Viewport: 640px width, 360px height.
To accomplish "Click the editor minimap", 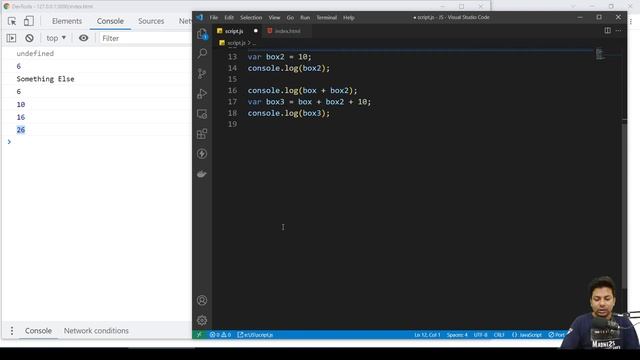I will tap(600, 54).
